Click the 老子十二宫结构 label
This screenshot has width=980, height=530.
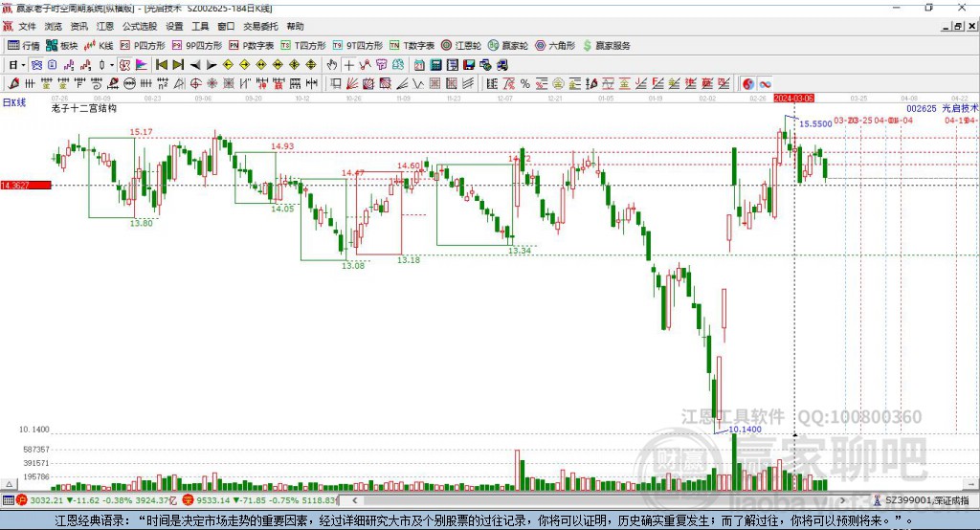click(84, 108)
